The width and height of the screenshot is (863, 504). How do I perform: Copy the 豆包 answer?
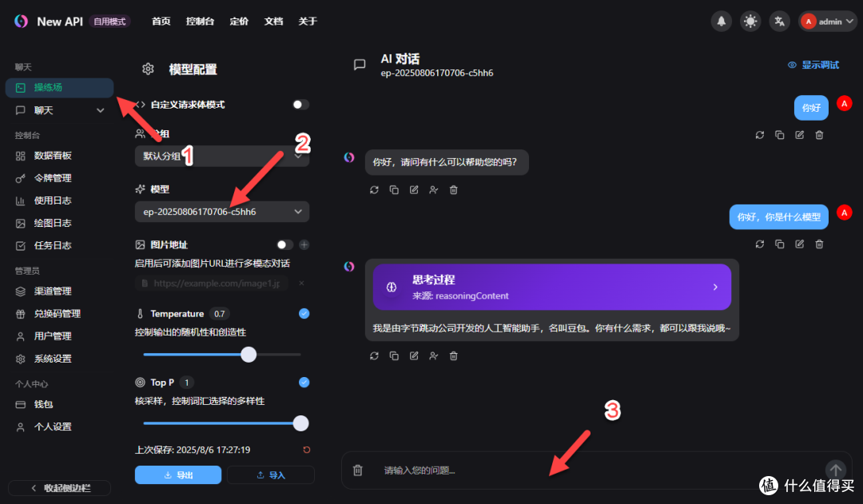(394, 356)
